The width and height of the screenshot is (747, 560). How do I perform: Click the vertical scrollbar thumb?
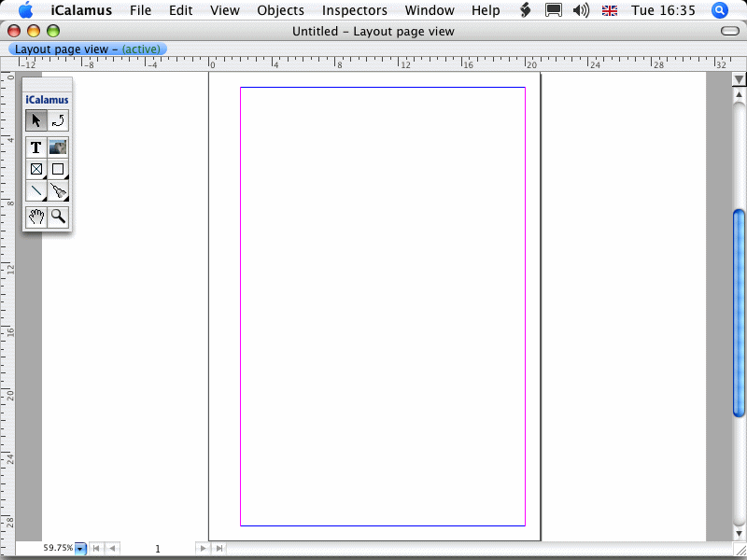[x=740, y=313]
